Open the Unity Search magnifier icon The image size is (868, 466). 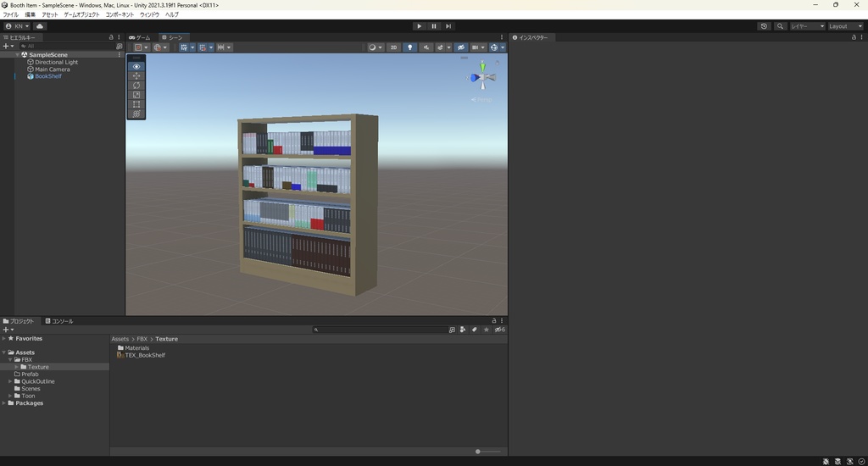pyautogui.click(x=780, y=26)
